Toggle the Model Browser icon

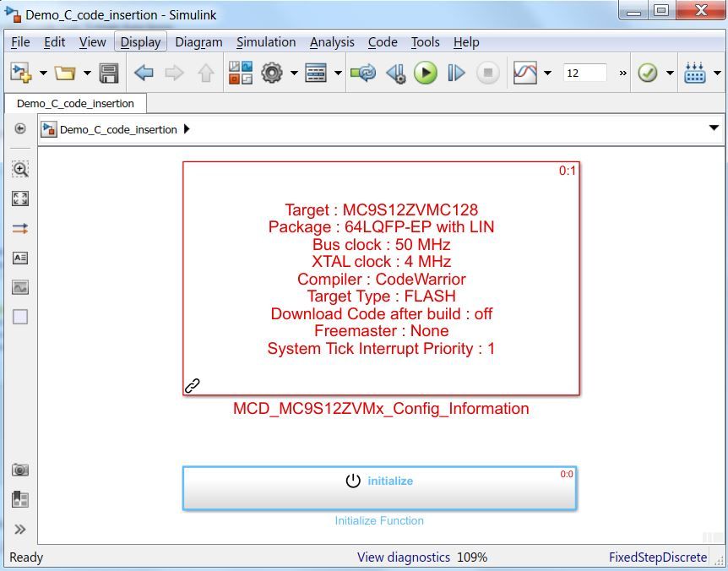[20, 499]
